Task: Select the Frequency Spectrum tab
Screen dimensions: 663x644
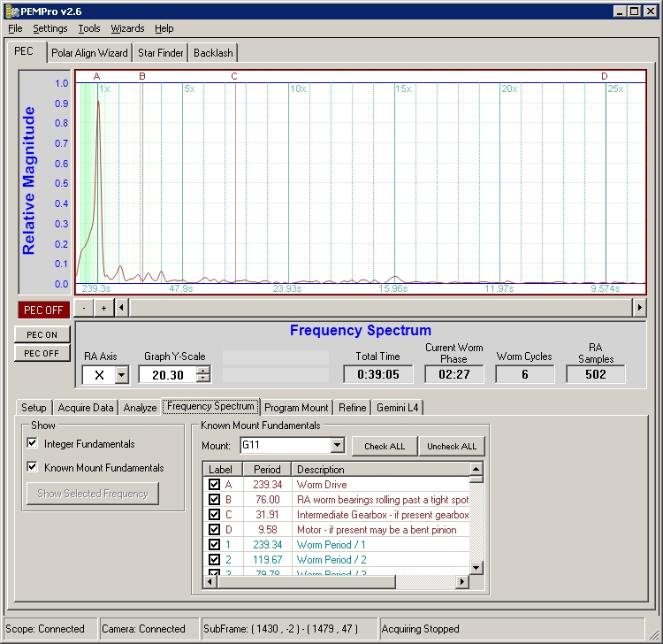Action: tap(210, 406)
